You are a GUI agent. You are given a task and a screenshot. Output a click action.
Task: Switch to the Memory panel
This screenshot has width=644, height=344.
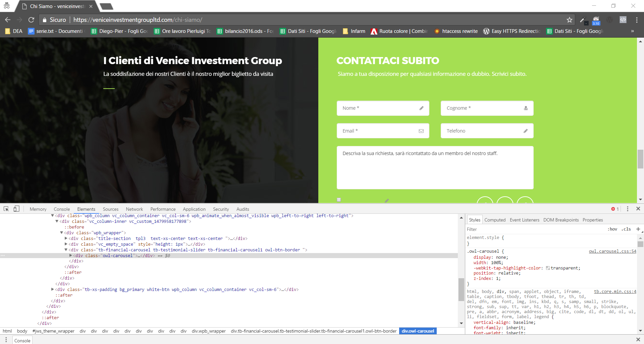point(38,209)
